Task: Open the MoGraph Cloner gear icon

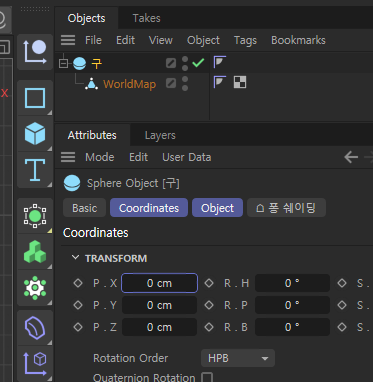Action: (35, 288)
